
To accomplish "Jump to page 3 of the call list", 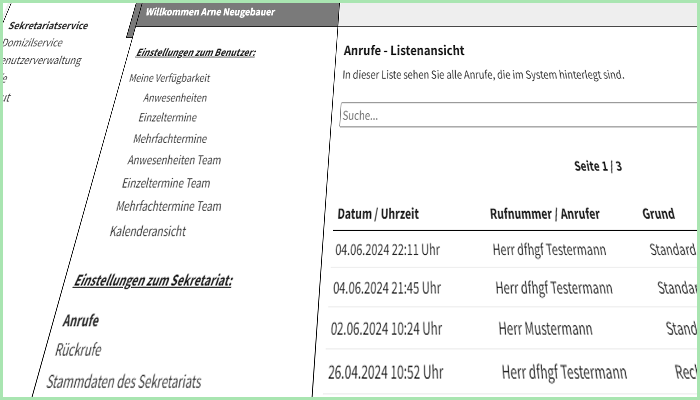I will (619, 166).
